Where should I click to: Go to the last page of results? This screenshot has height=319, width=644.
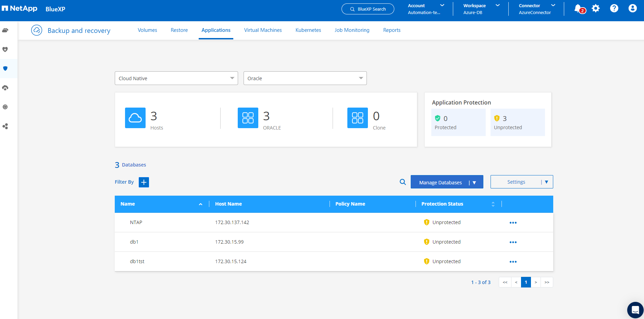547,282
